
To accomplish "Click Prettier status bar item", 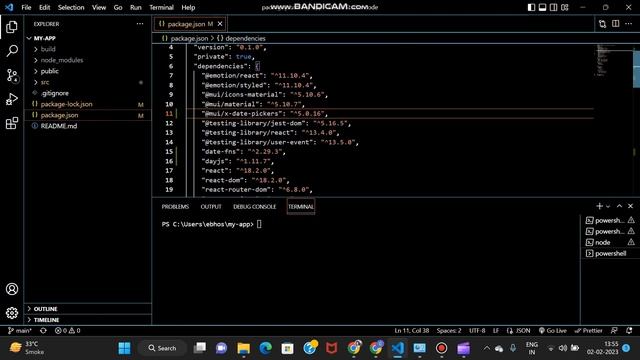I will (x=588, y=331).
